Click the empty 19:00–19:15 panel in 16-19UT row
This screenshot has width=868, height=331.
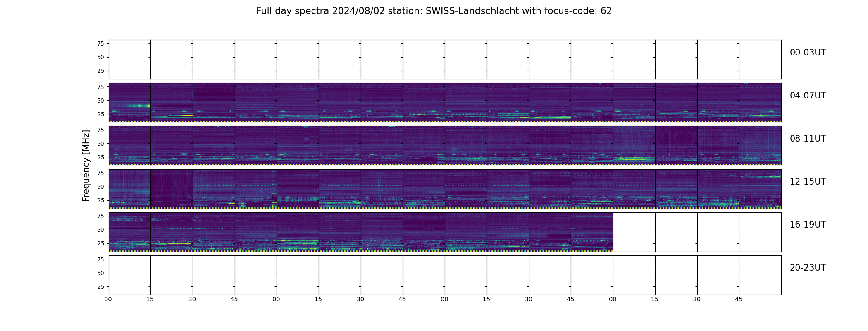[x=634, y=232]
